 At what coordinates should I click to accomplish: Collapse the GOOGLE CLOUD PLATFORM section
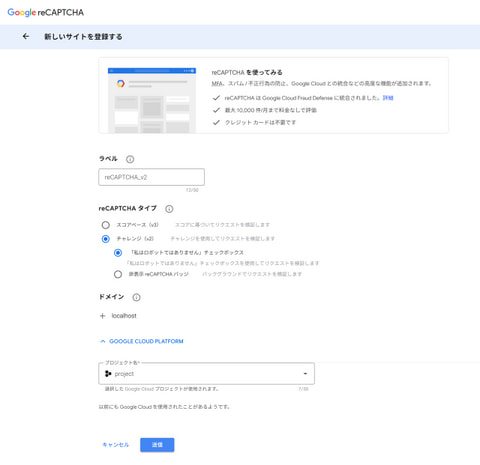[142, 341]
